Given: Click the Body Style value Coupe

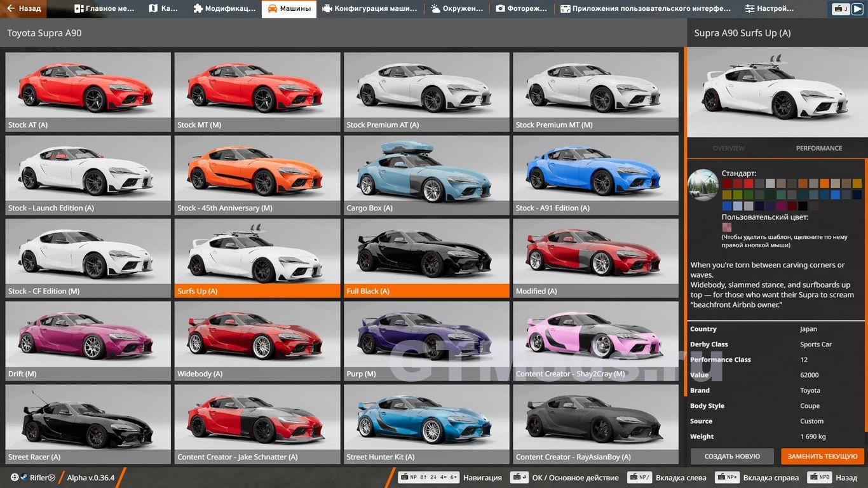Looking at the screenshot, I should point(810,406).
